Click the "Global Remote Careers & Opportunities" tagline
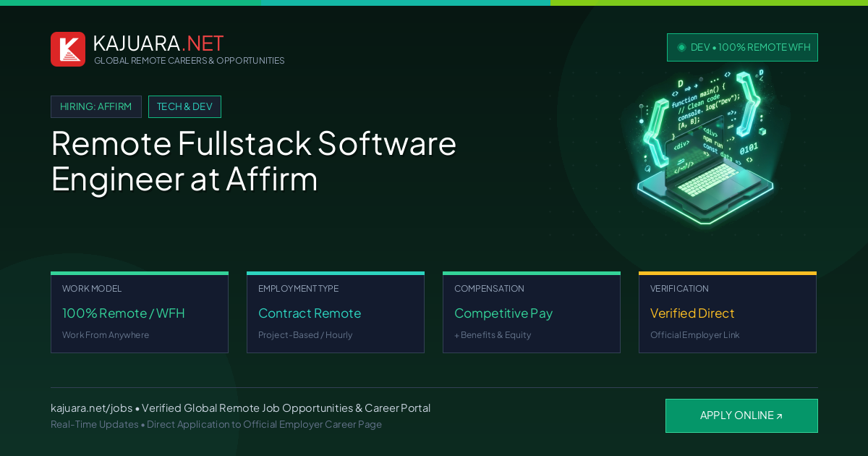Image resolution: width=868 pixels, height=456 pixels. tap(190, 61)
